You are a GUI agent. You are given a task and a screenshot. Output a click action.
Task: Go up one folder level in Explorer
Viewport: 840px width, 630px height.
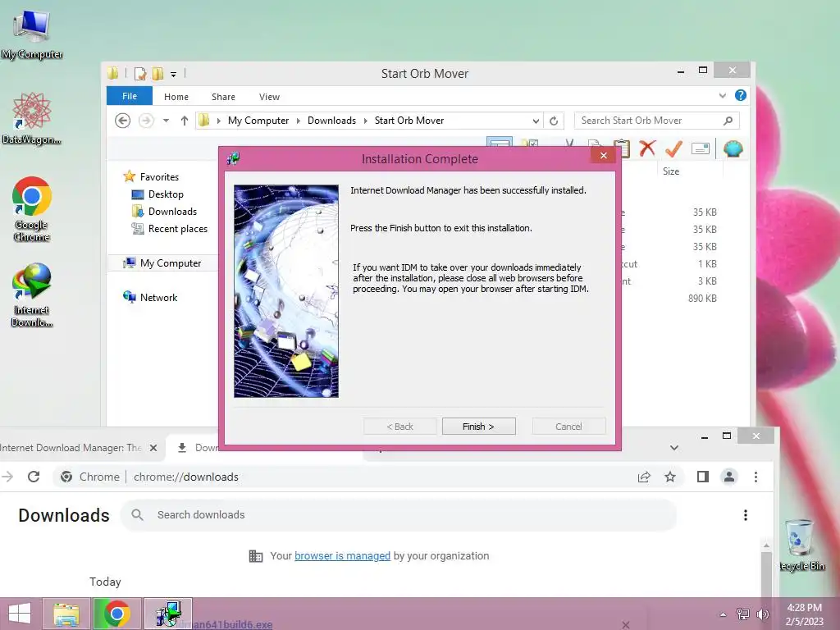pos(185,121)
